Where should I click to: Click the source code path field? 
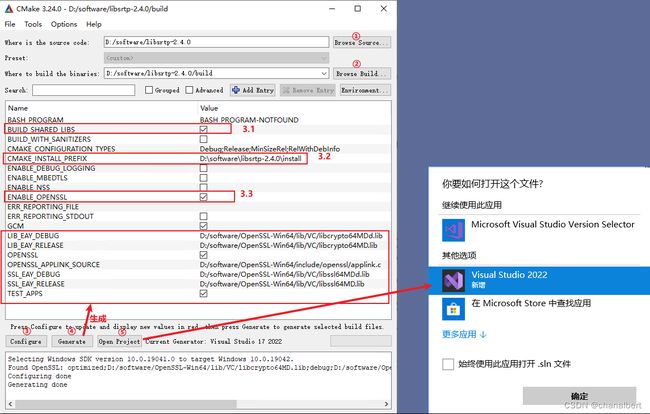216,42
